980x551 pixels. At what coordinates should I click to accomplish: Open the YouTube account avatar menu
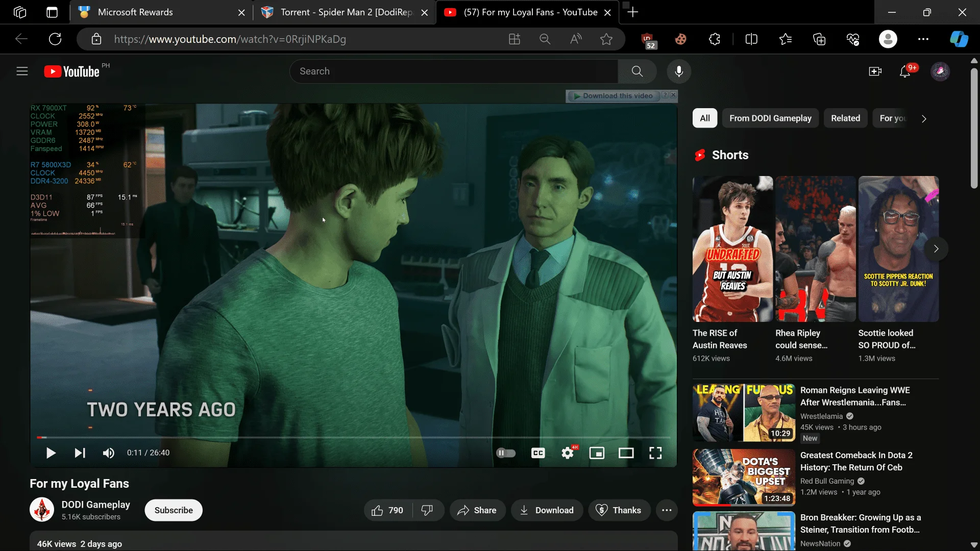tap(940, 71)
